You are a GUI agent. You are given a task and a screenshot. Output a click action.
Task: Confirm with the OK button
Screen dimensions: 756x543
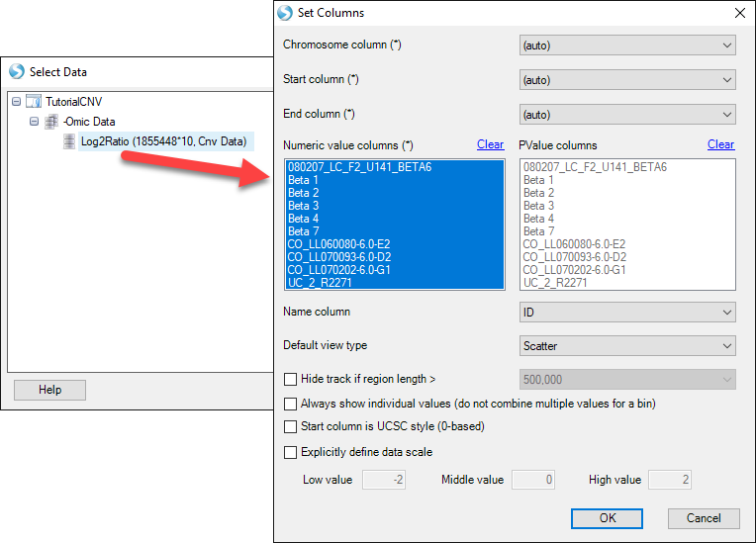[607, 518]
